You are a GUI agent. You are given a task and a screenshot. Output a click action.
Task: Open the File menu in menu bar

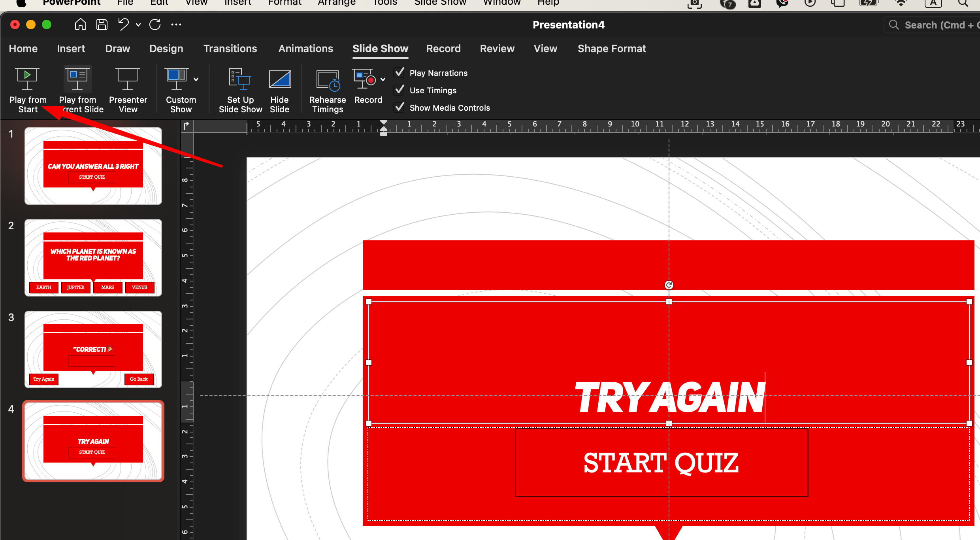(x=125, y=3)
